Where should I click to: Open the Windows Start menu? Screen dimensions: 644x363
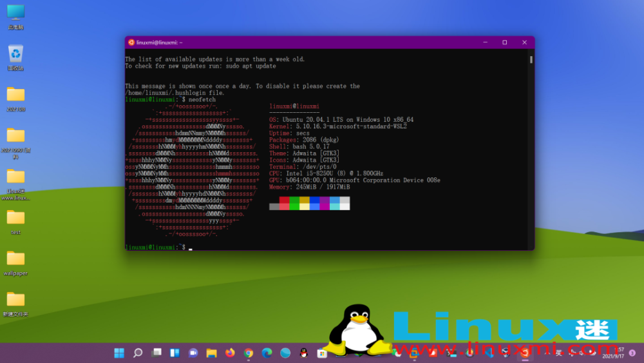[119, 353]
